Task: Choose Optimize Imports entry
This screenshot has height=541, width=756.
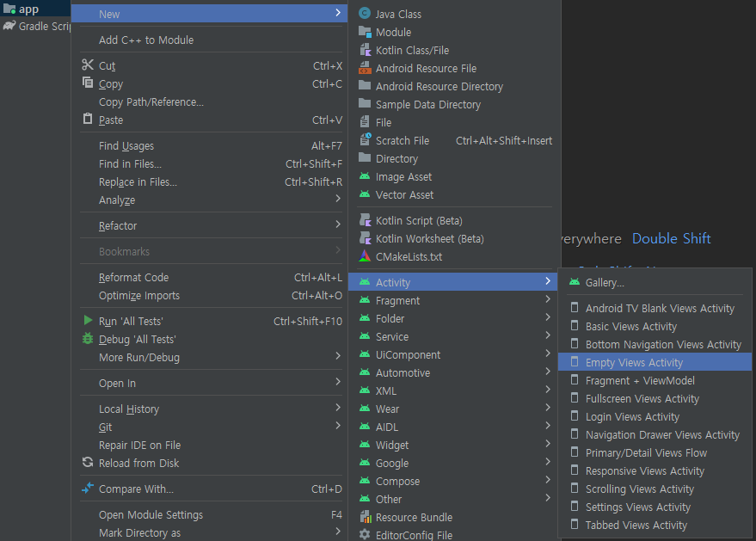Action: click(209, 296)
